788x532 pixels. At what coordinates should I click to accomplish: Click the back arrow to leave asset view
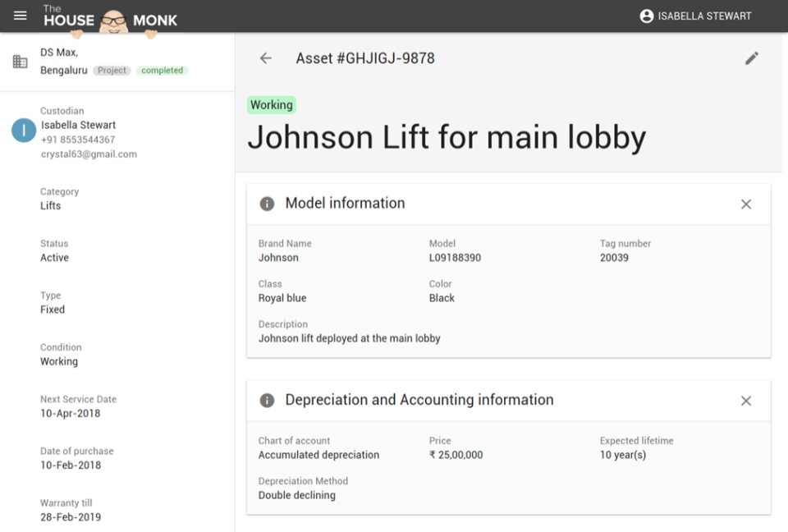(x=265, y=58)
